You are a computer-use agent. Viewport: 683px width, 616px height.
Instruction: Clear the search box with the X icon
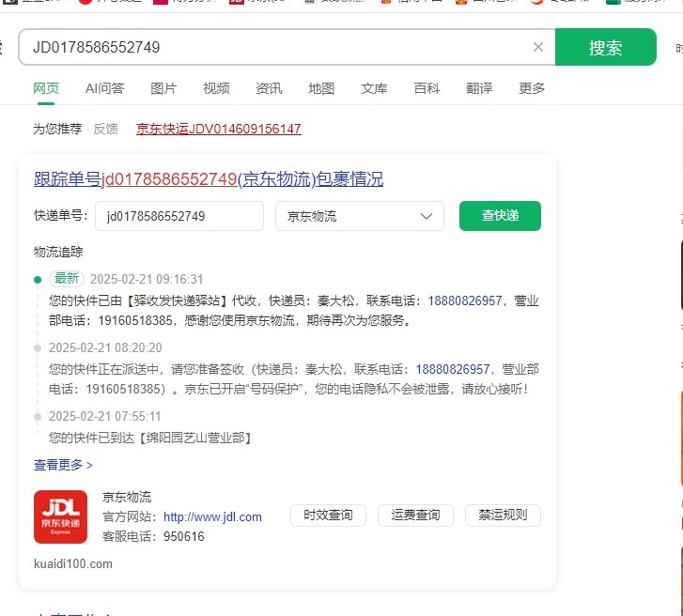538,47
